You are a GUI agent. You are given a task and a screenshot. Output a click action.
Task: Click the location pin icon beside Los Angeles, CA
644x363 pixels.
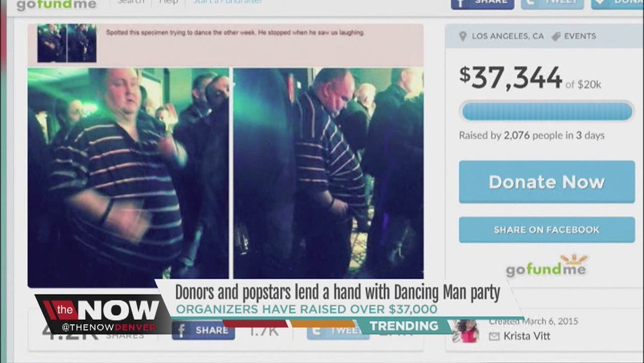(463, 36)
